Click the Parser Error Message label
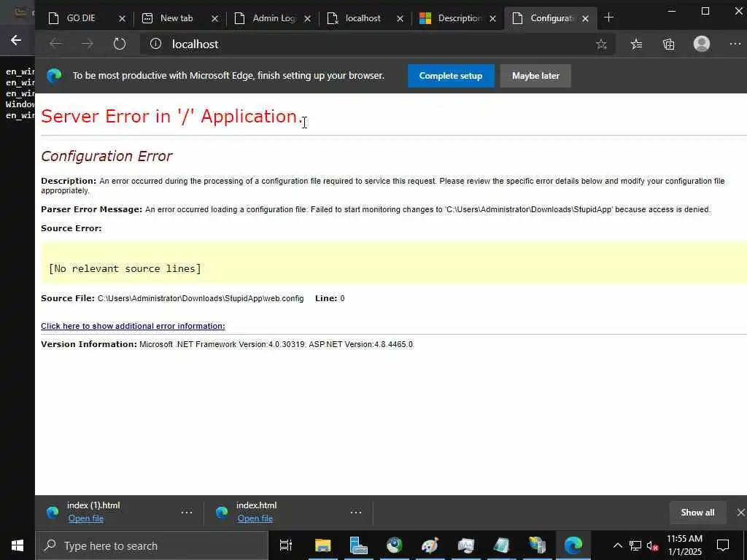Screen dimensions: 747x560 click(91, 209)
